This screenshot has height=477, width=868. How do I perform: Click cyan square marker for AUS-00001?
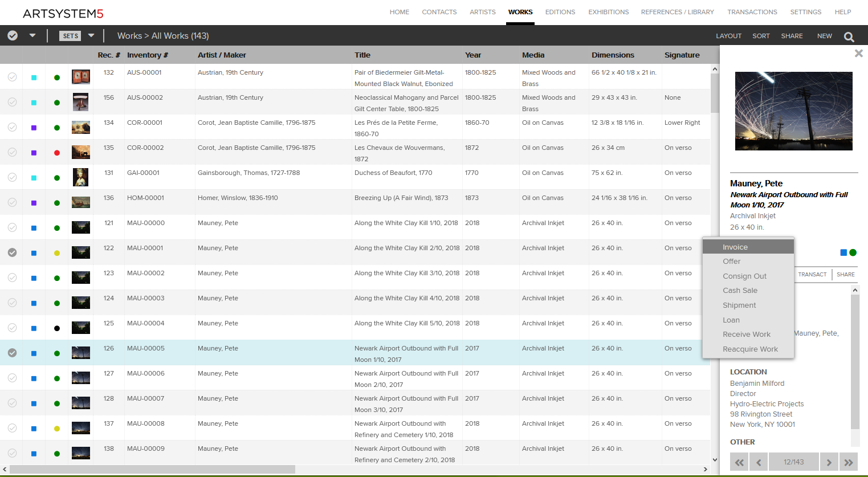tap(34, 78)
